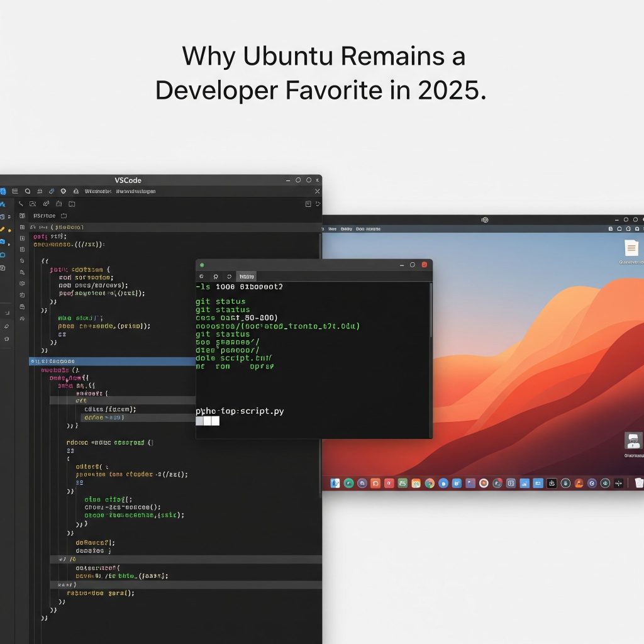Image resolution: width=644 pixels, height=644 pixels.
Task: Open the document file icon on the desktop
Action: coord(631,248)
